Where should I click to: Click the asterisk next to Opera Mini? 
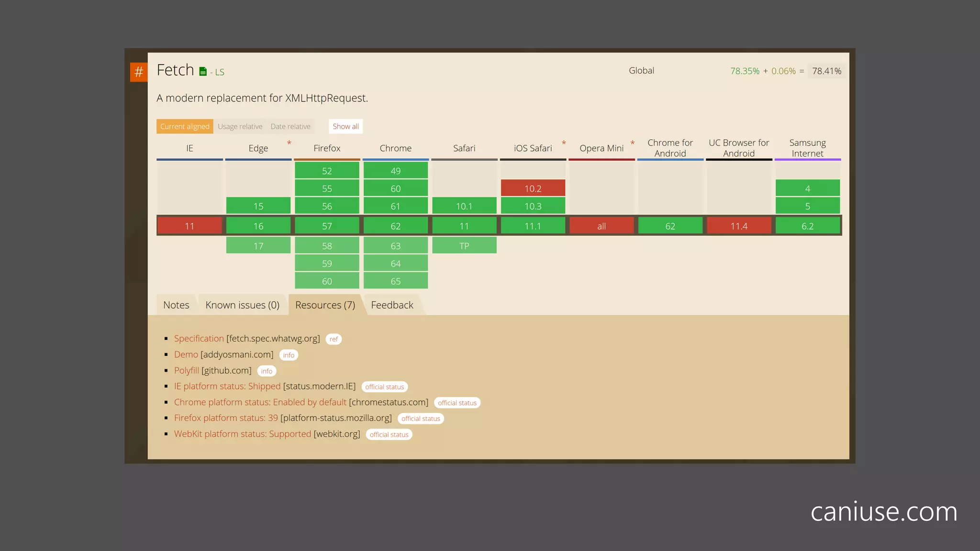[x=632, y=143]
